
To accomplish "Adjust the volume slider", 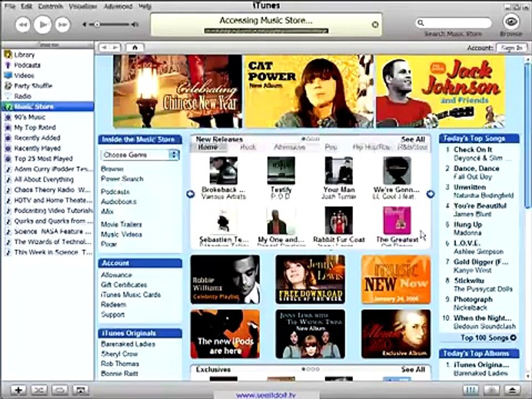I will [110, 24].
